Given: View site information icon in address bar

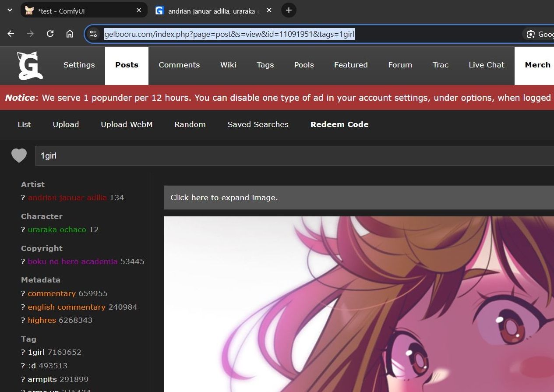Looking at the screenshot, I should 93,34.
